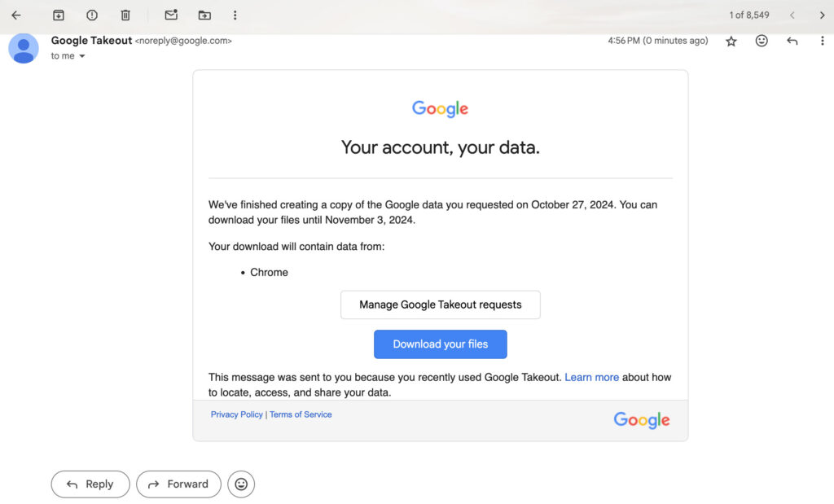Navigate to the newer email with left chevron
The height and width of the screenshot is (504, 834).
(x=791, y=15)
